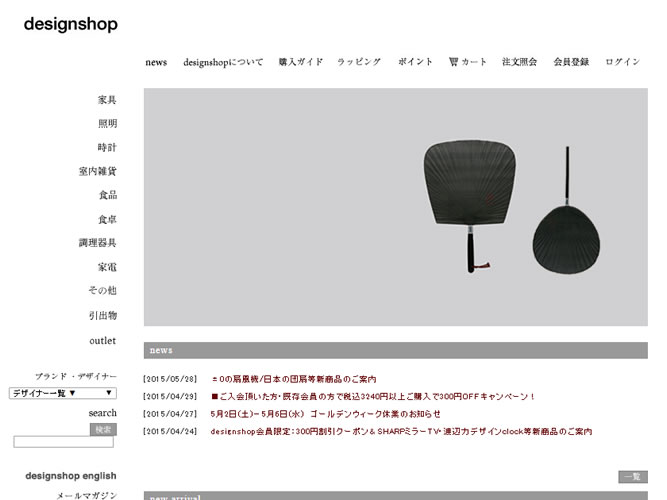Image resolution: width=667 pixels, height=500 pixels.
Task: Open the ログイン login page
Action: coord(622,62)
